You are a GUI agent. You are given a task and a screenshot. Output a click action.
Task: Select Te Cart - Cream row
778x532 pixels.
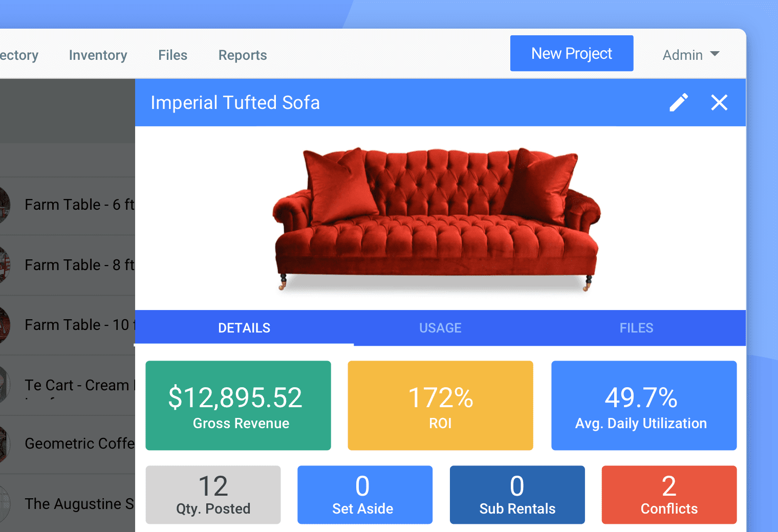click(68, 385)
